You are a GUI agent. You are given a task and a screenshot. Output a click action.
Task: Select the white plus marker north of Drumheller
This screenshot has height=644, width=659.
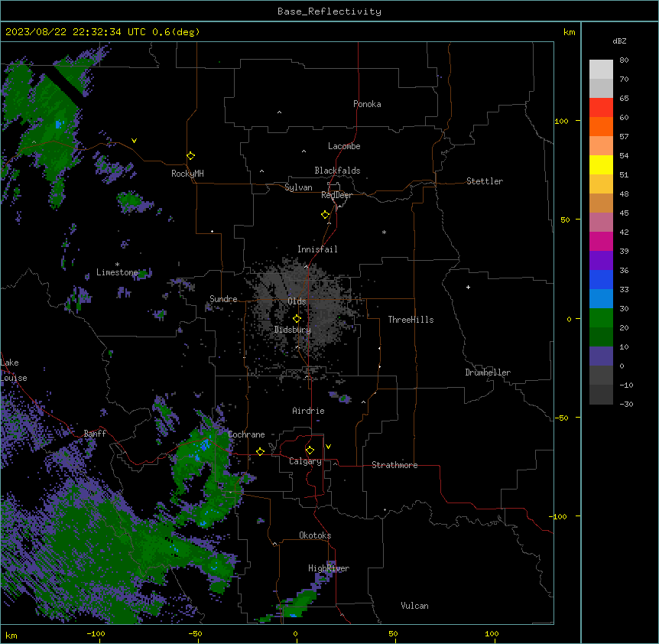(468, 287)
